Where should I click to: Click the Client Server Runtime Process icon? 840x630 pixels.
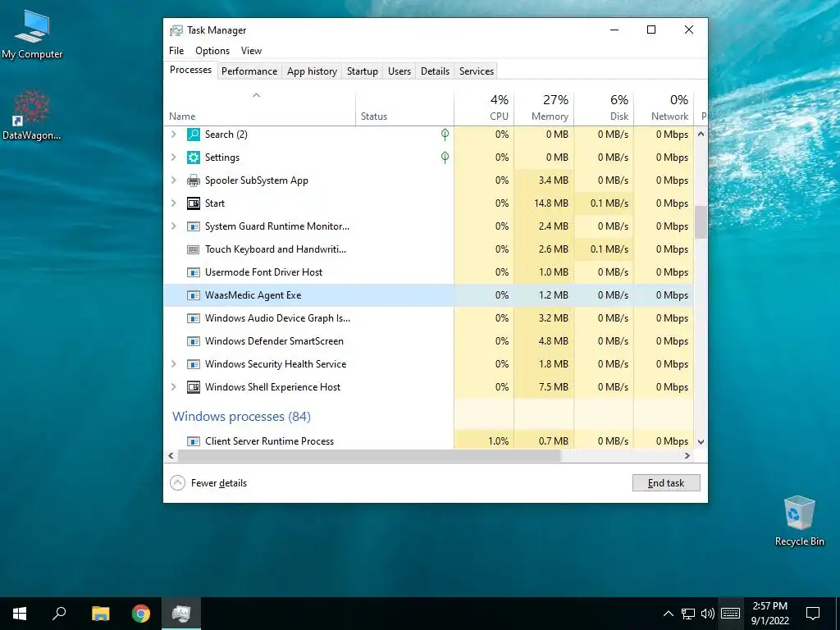[193, 441]
